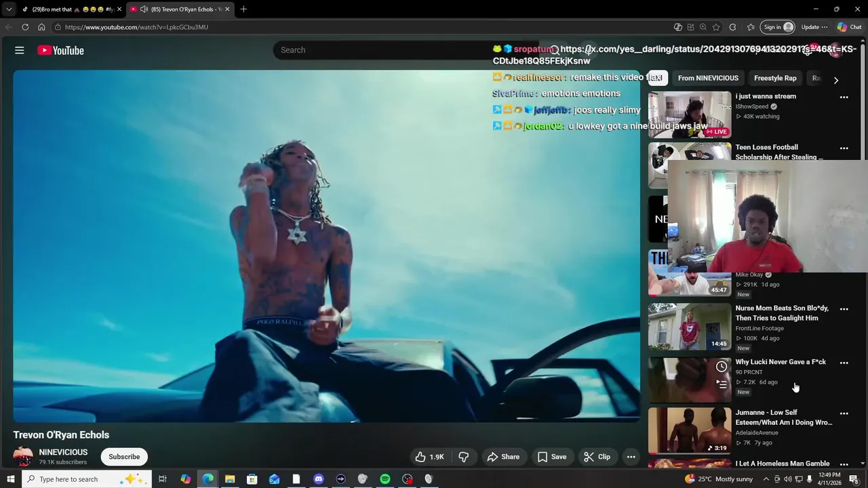Open a new browser tab
Screen dimensions: 868x488
click(243, 9)
